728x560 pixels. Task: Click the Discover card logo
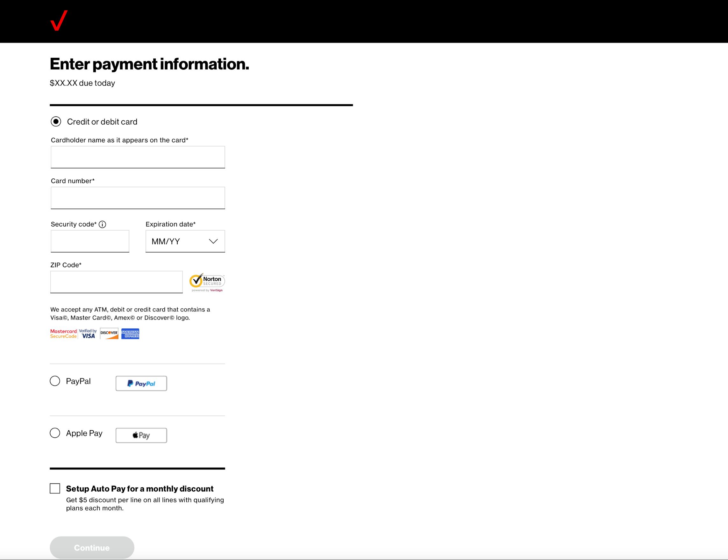point(109,334)
